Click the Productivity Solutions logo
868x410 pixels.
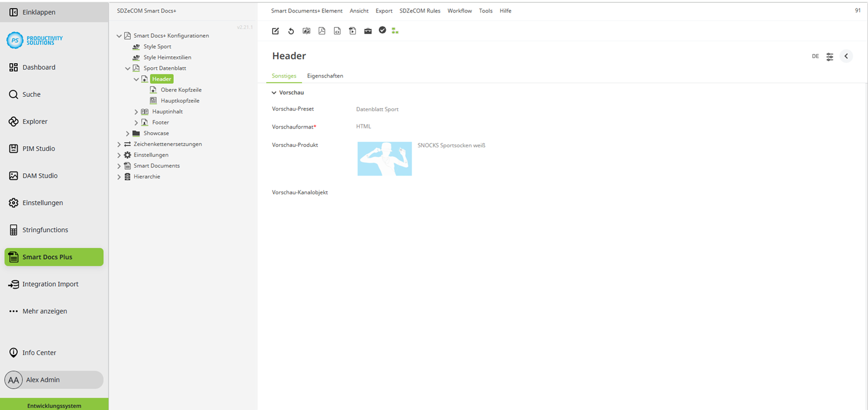coord(35,40)
